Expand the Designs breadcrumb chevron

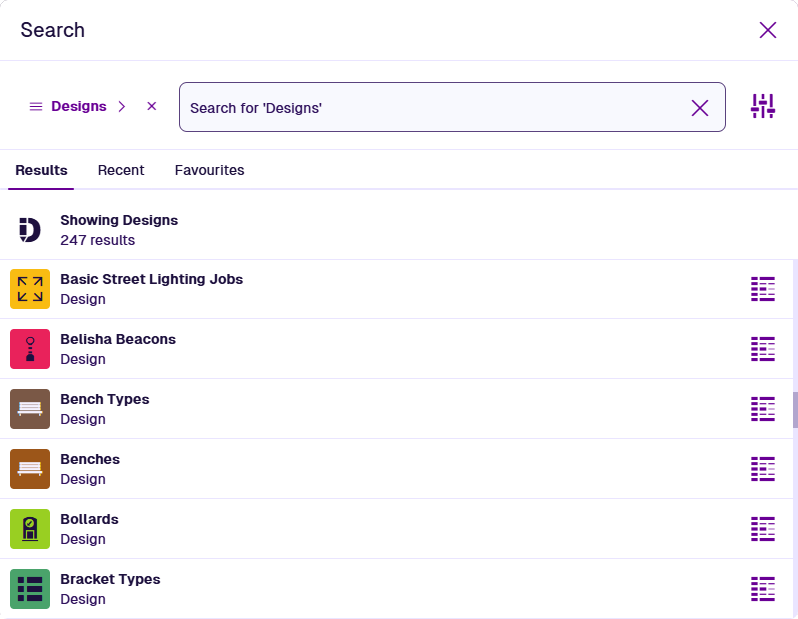pos(122,107)
